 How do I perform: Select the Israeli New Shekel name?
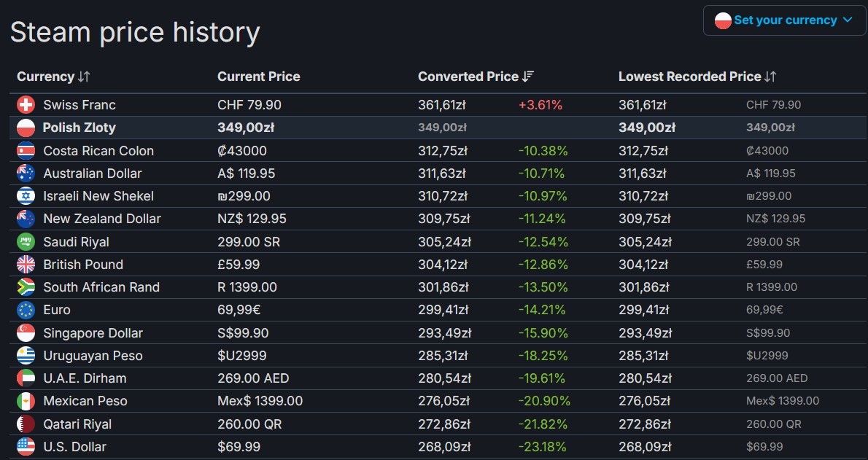point(98,196)
